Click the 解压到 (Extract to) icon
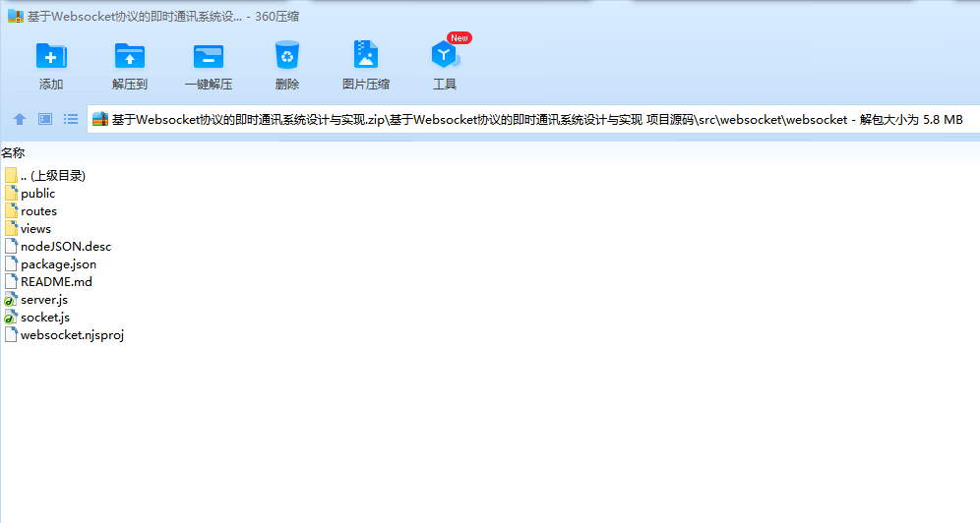This screenshot has height=523, width=980. tap(129, 56)
